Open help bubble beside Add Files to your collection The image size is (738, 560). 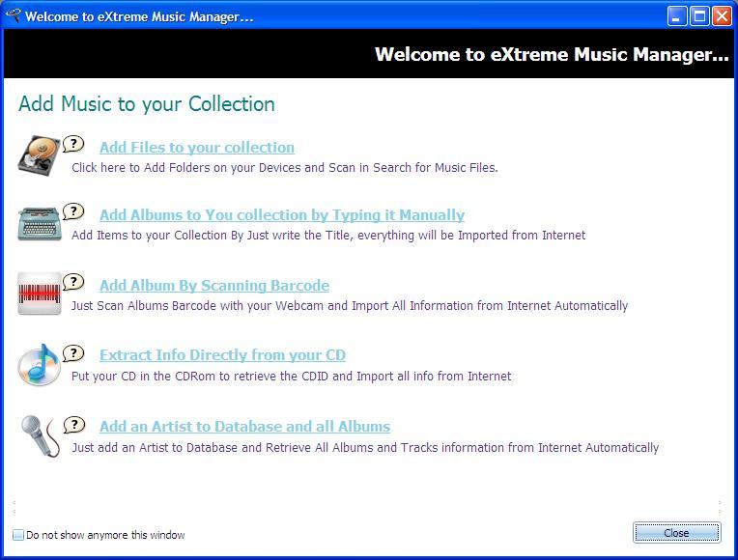[x=73, y=144]
